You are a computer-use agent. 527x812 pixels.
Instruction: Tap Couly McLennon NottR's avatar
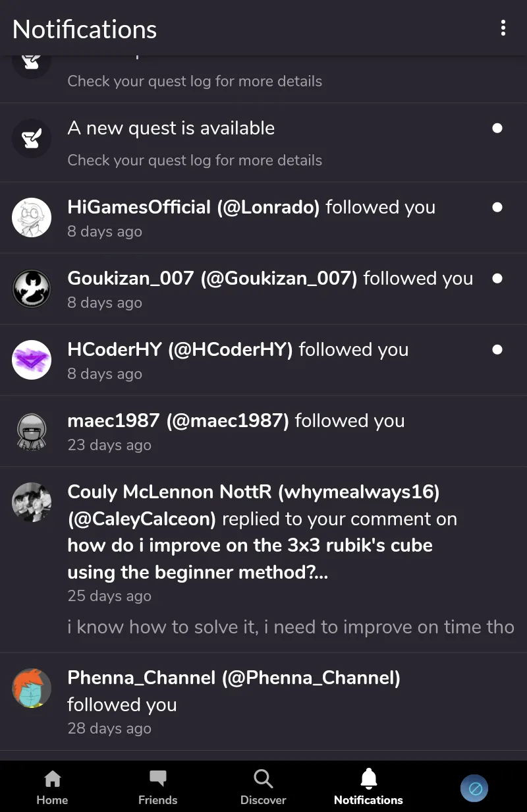pos(32,502)
